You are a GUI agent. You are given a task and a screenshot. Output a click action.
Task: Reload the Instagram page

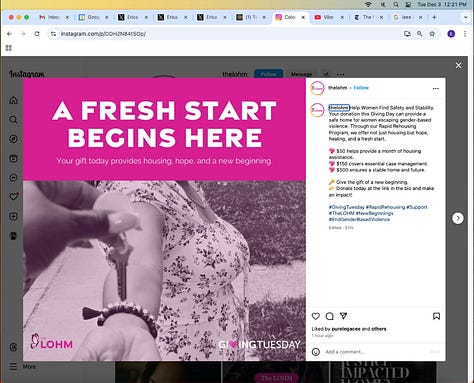(37, 34)
